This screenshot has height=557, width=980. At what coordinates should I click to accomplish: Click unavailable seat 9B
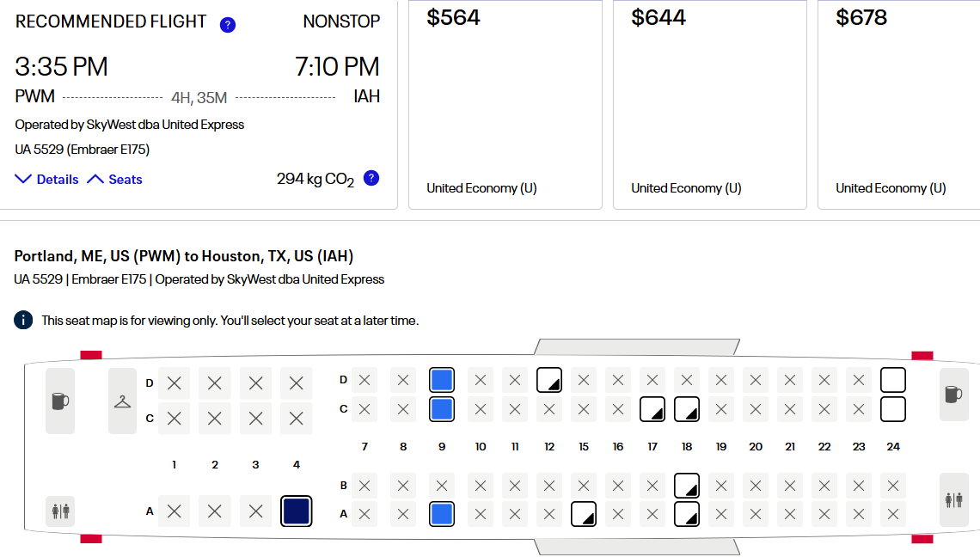[442, 486]
